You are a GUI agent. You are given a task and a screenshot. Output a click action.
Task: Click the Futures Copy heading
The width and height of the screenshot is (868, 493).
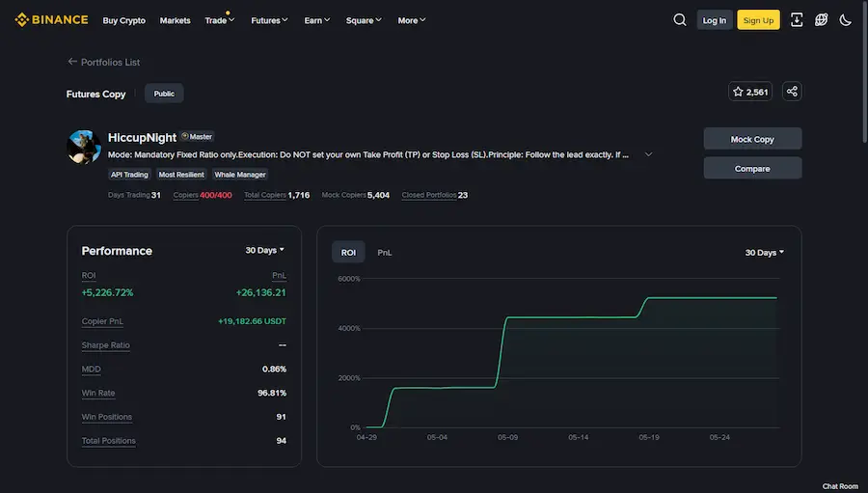(95, 95)
